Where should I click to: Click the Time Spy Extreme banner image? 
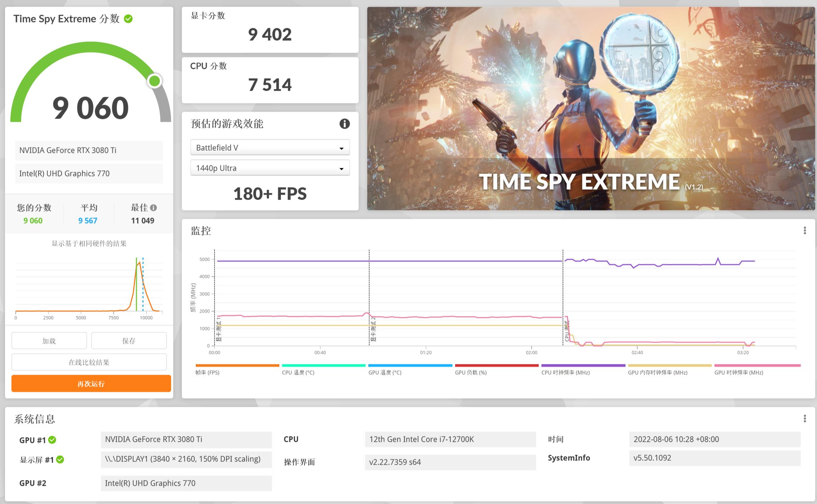[591, 109]
